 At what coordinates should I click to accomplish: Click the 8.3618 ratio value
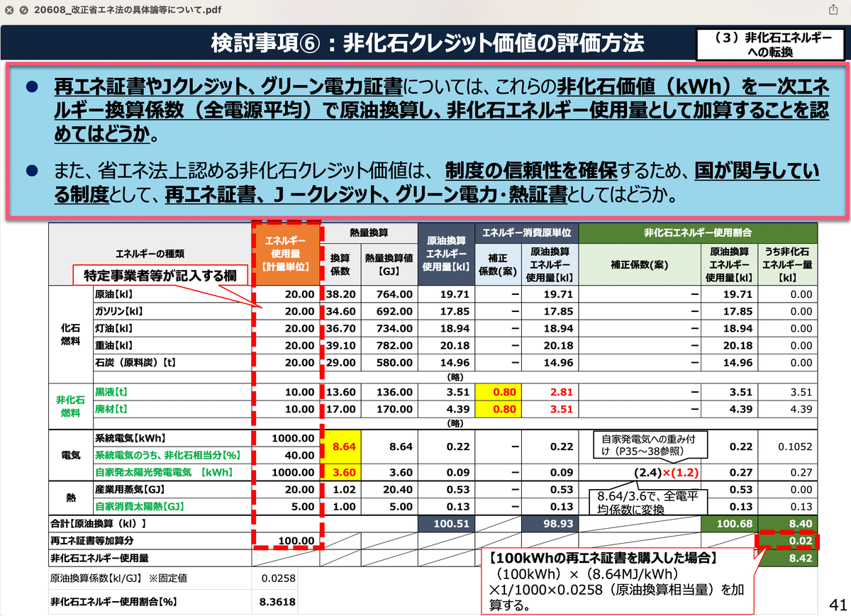278,602
